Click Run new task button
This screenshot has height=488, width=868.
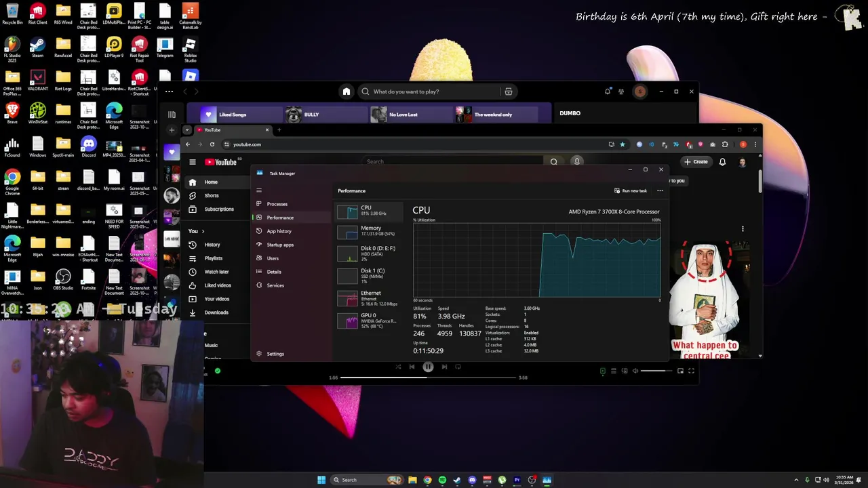(x=631, y=191)
